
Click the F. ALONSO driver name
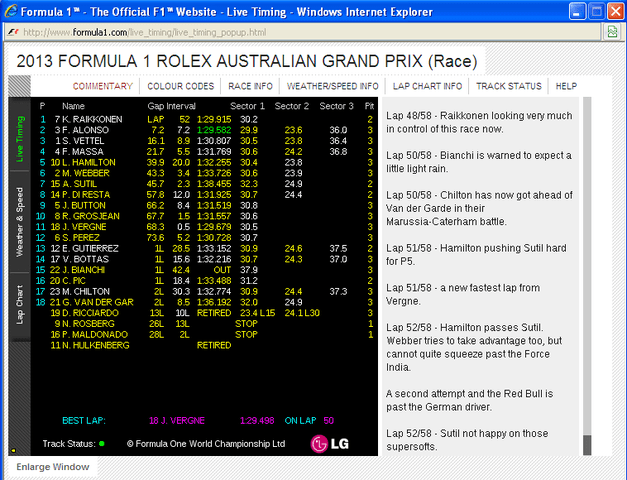(x=85, y=130)
